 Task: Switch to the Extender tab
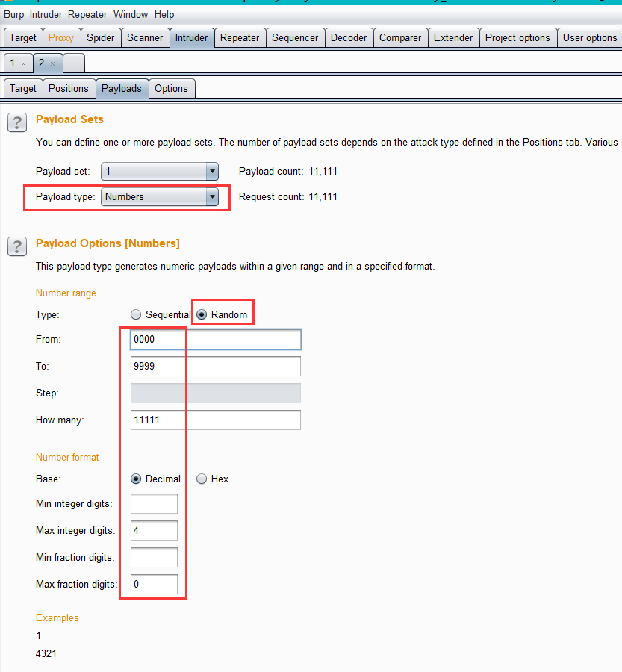point(453,38)
